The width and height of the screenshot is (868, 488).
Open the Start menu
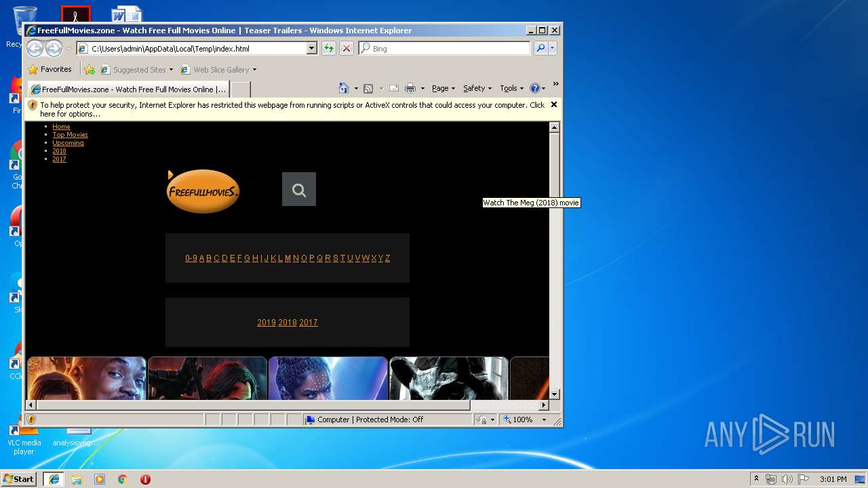click(x=19, y=479)
